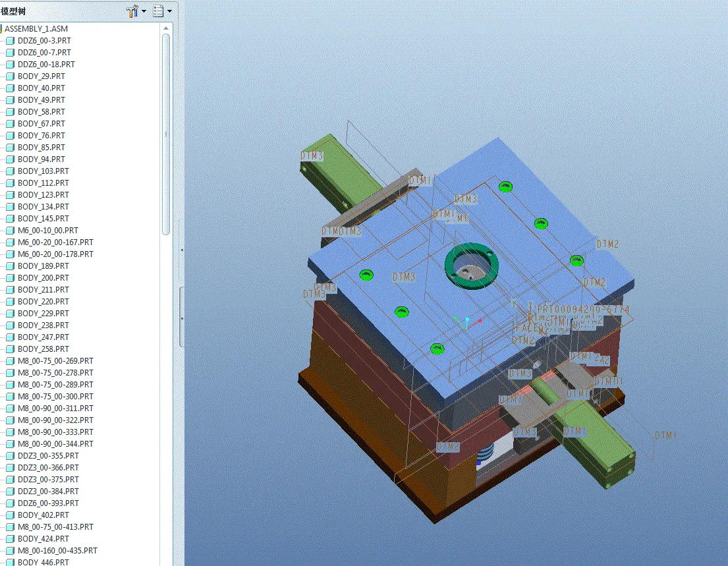Image resolution: width=728 pixels, height=566 pixels.
Task: Click the part icon beside BODY_29.PRT
Action: [x=10, y=76]
